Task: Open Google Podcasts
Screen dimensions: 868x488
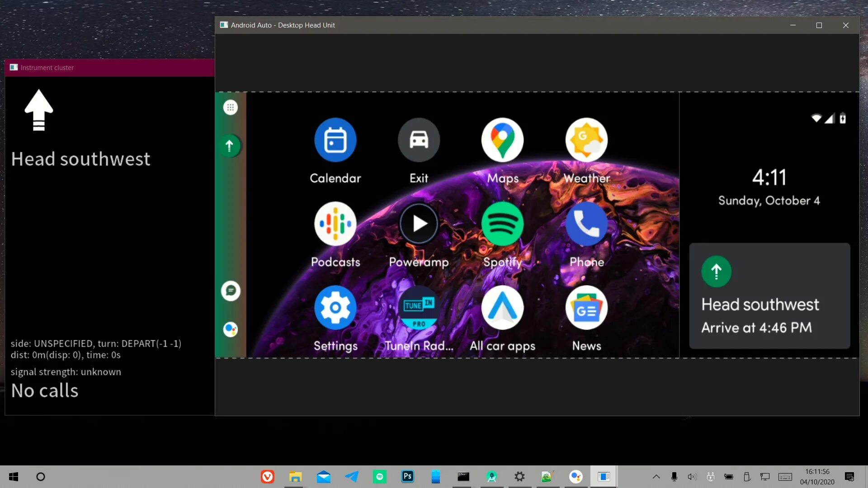Action: coord(335,224)
